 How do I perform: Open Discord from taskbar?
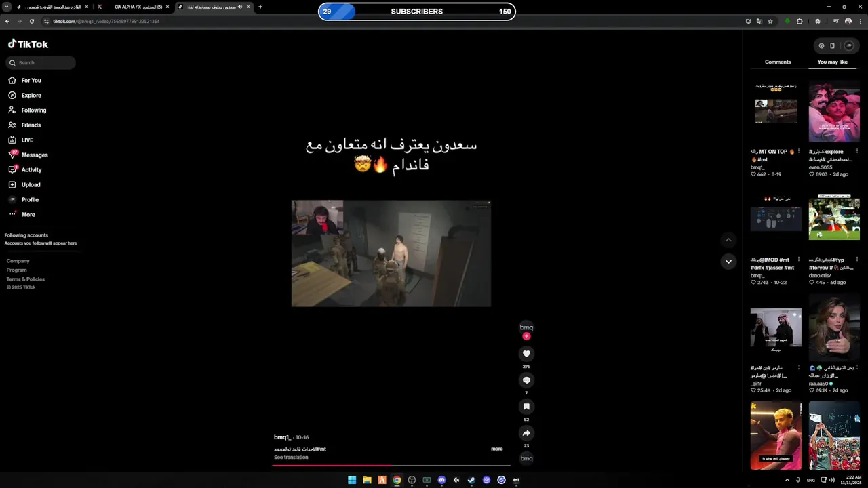point(441,480)
